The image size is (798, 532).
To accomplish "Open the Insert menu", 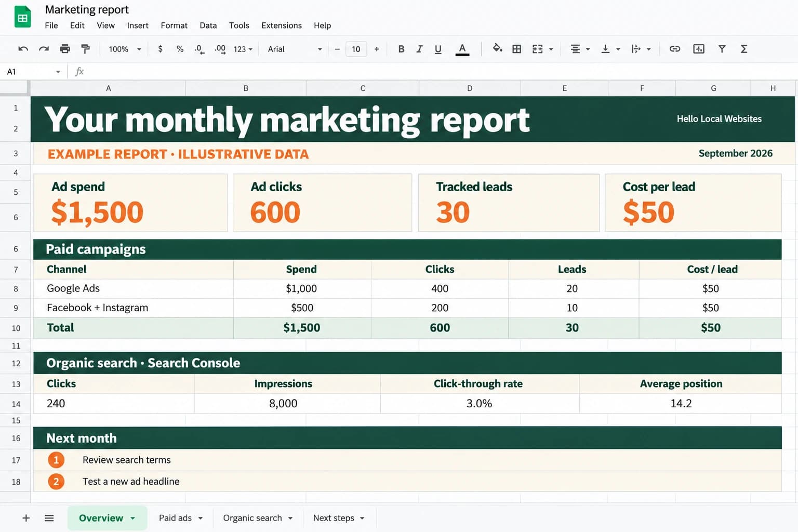I will [138, 25].
